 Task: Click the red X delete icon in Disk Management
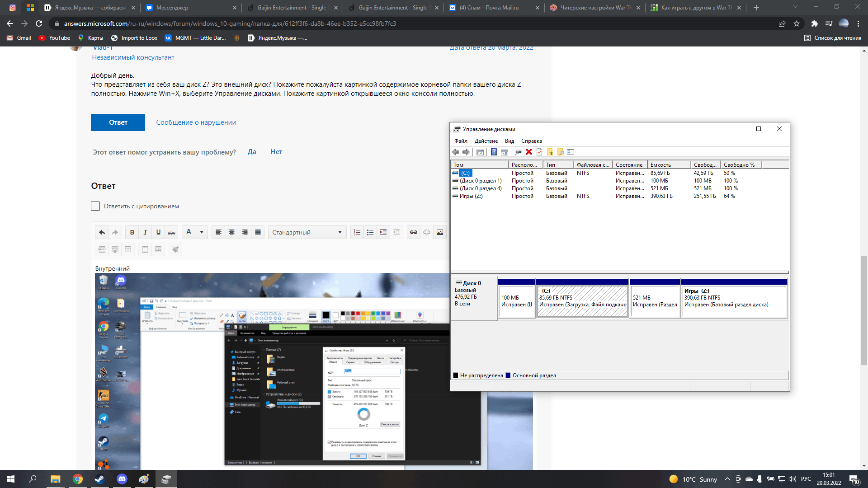pyautogui.click(x=528, y=152)
